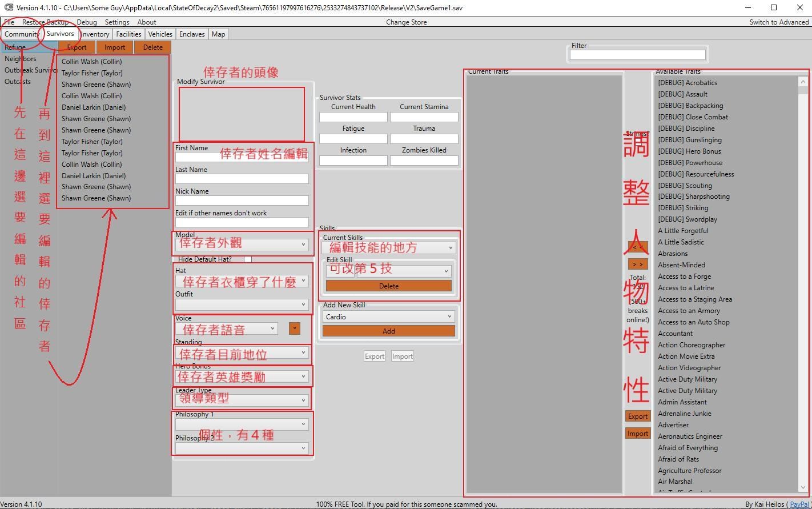
Task: Click Switch to Advanced
Action: click(779, 22)
